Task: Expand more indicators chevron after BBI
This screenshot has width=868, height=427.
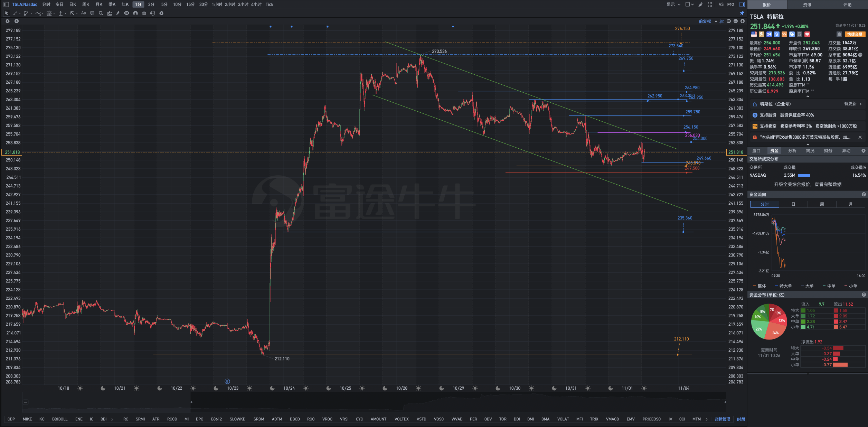Action: coord(112,419)
